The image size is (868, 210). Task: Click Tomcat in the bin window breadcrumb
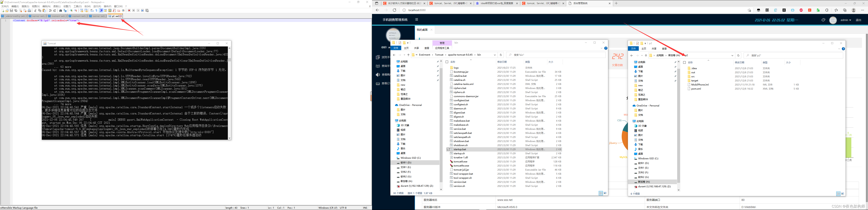click(x=439, y=55)
